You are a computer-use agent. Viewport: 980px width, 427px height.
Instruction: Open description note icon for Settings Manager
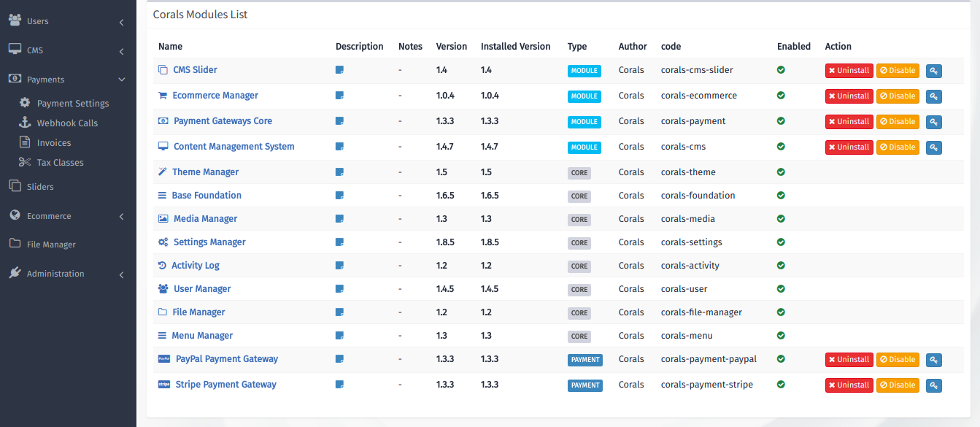339,242
